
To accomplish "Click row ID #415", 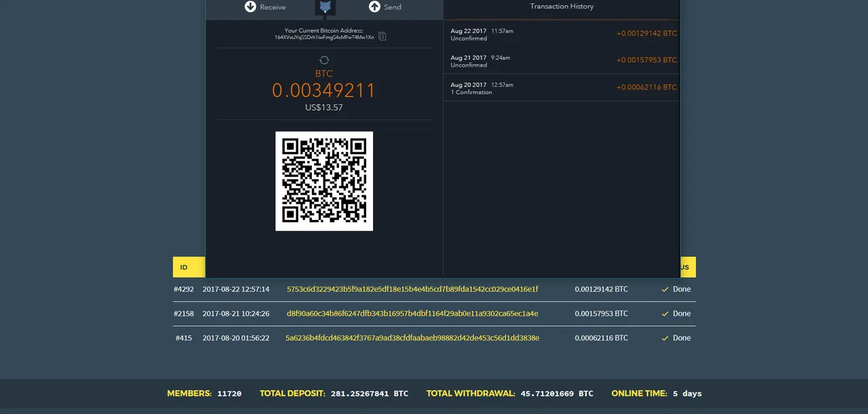I will point(184,338).
